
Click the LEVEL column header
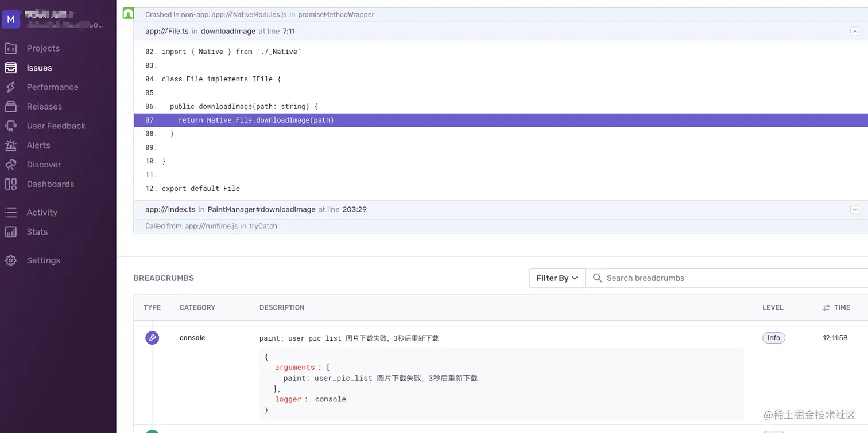tap(773, 307)
